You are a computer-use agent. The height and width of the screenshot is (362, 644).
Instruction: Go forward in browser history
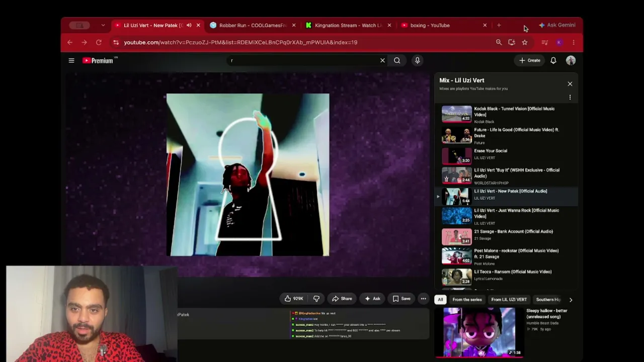point(84,42)
